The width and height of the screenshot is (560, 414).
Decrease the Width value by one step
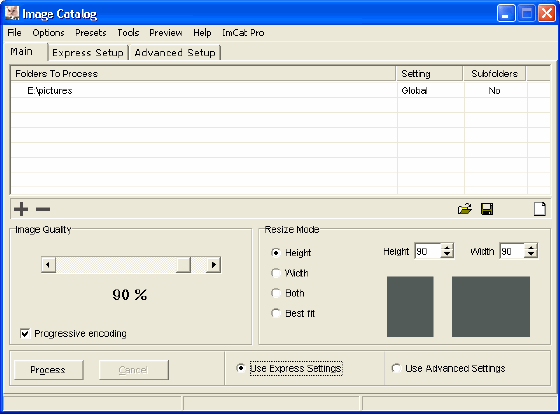(531, 254)
